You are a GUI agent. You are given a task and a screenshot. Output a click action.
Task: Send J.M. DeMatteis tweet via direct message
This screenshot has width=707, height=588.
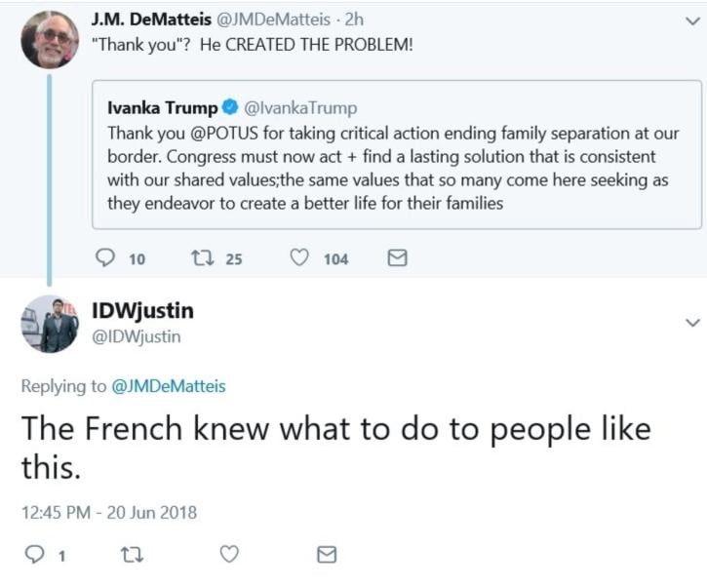[398, 258]
